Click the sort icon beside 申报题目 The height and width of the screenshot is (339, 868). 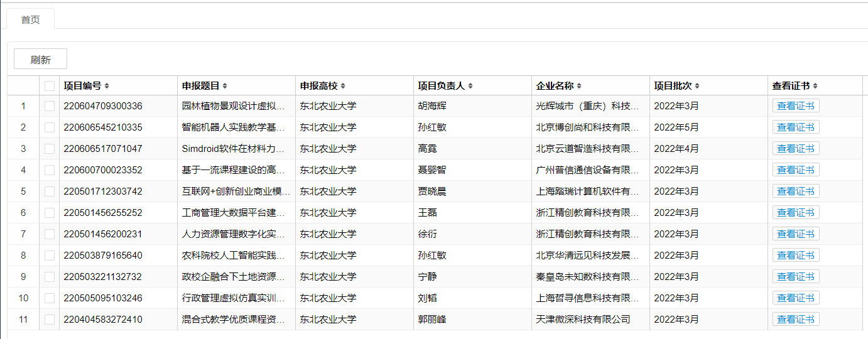(225, 86)
